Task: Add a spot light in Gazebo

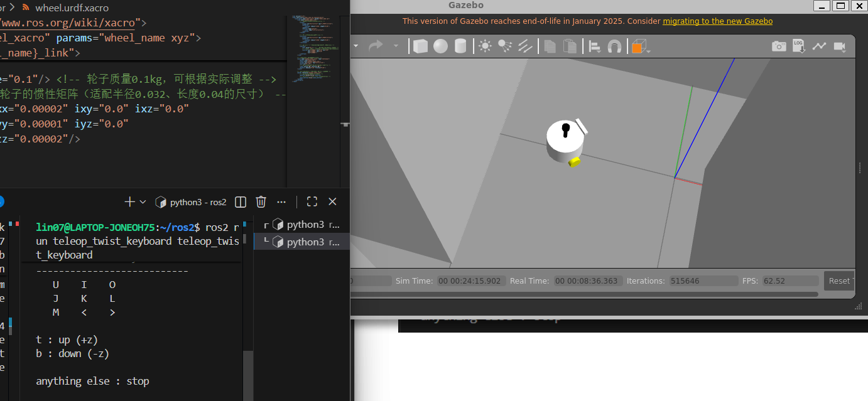Action: coord(505,46)
